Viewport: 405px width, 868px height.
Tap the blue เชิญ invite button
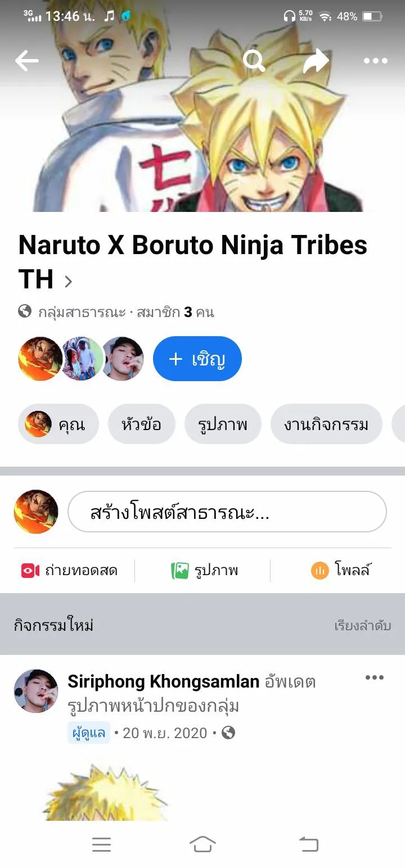(197, 359)
